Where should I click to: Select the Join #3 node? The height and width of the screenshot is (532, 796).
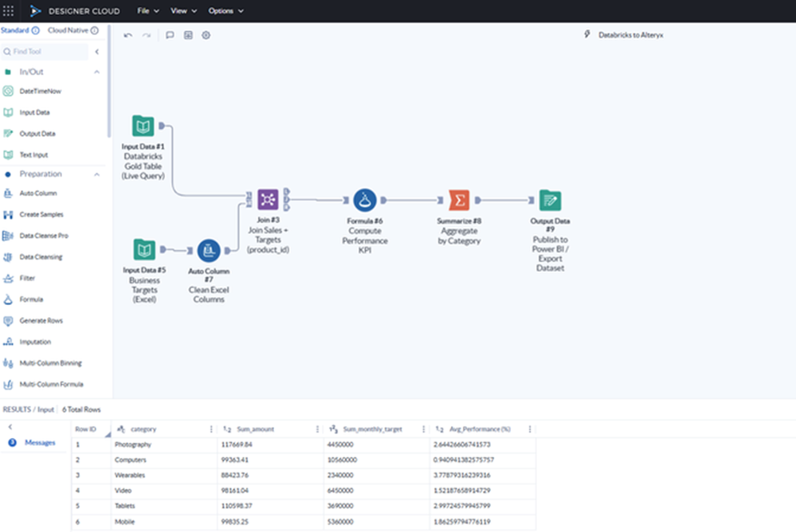pyautogui.click(x=268, y=199)
